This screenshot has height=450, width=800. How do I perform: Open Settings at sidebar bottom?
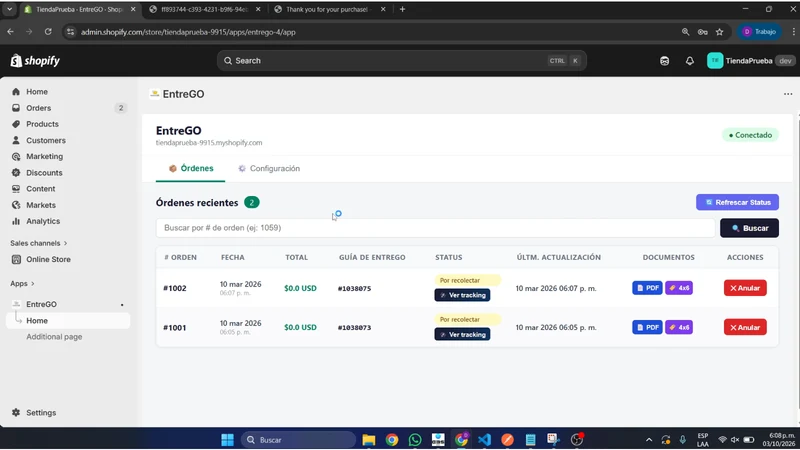click(41, 413)
